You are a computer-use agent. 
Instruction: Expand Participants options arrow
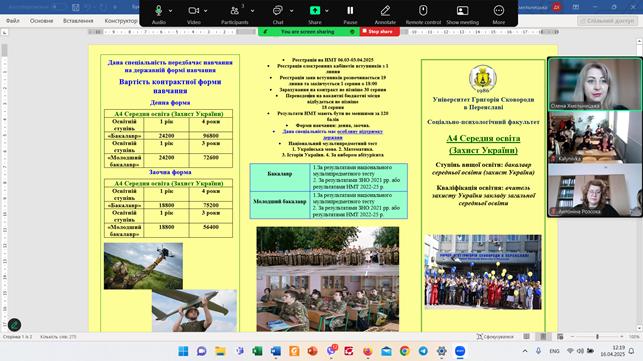[x=252, y=11]
